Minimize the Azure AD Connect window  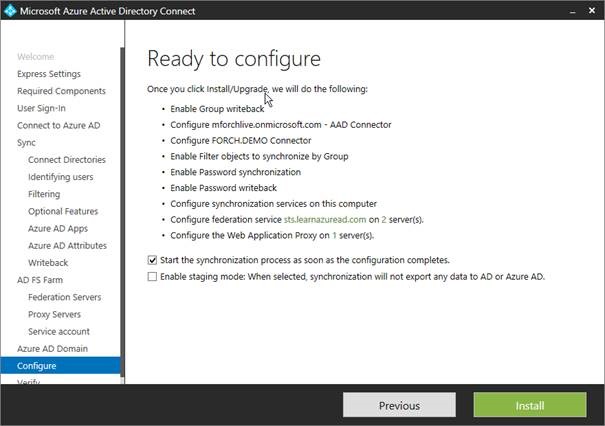573,11
